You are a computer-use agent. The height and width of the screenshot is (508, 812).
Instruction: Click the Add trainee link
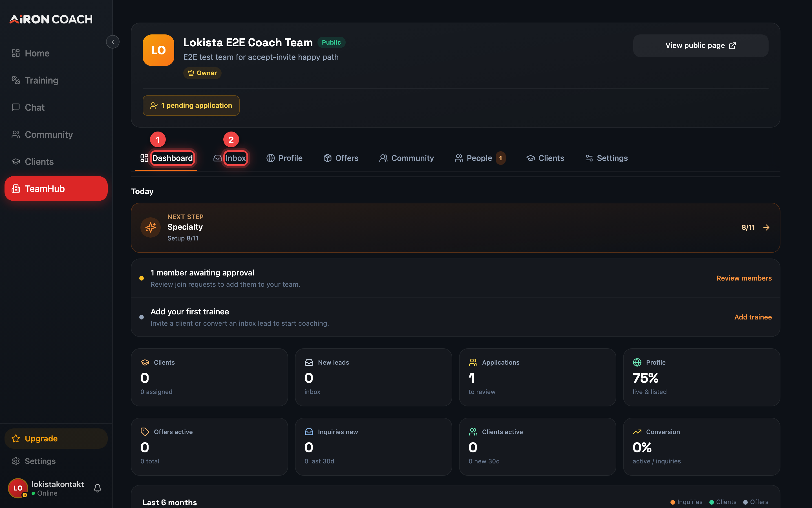pyautogui.click(x=753, y=317)
